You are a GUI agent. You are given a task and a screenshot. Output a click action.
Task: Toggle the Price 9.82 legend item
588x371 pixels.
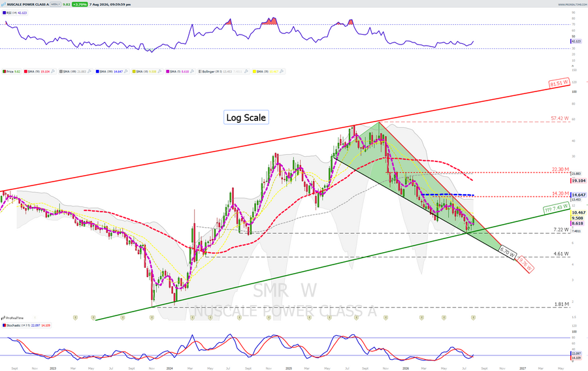coord(12,71)
